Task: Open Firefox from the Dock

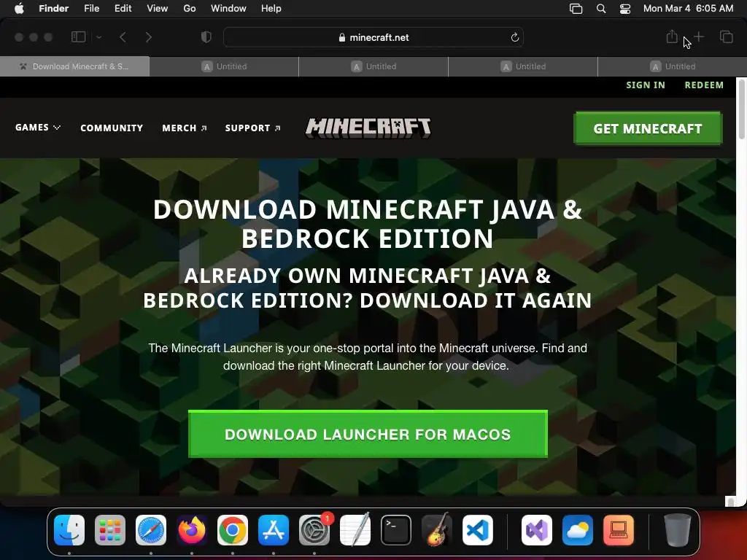Action: coord(192,530)
